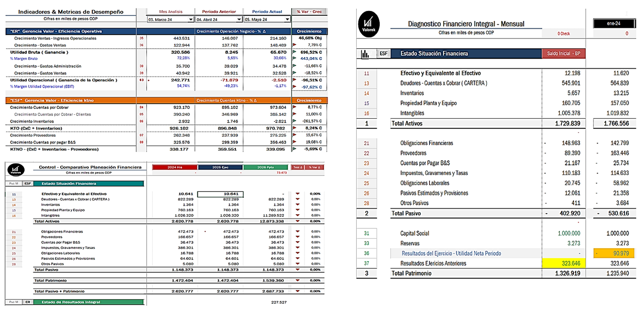Click the Valorek logo in Control Comparativo panel
Image resolution: width=644 pixels, height=310 pixels.
pos(16,170)
